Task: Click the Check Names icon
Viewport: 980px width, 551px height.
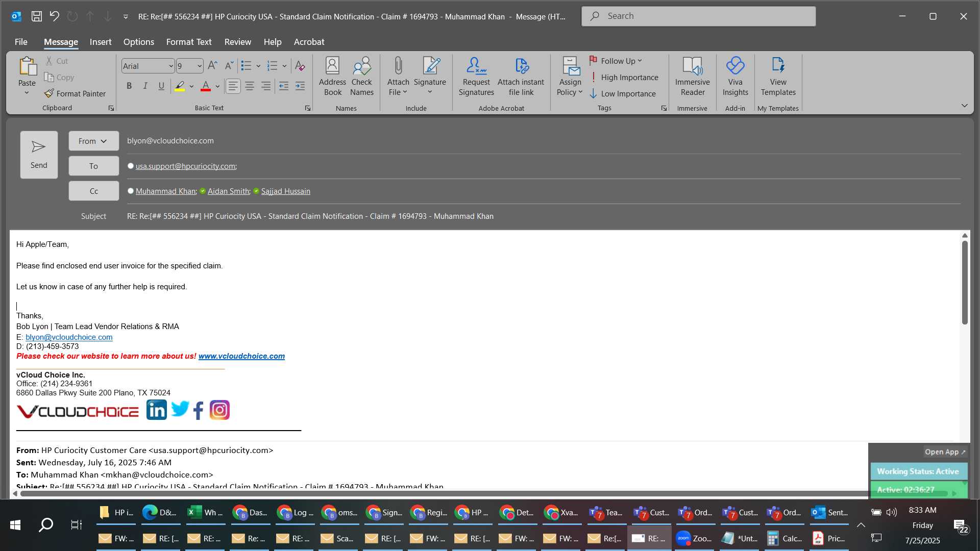Action: tap(362, 77)
